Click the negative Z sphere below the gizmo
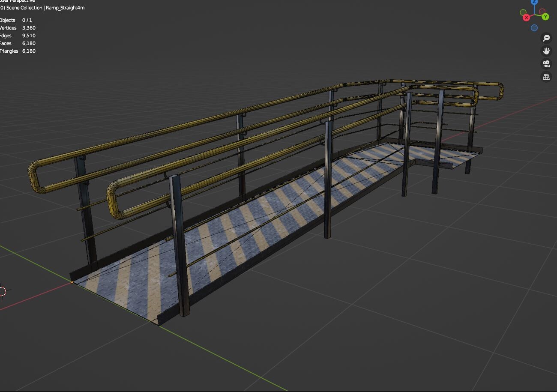The image size is (557, 392). [534, 27]
